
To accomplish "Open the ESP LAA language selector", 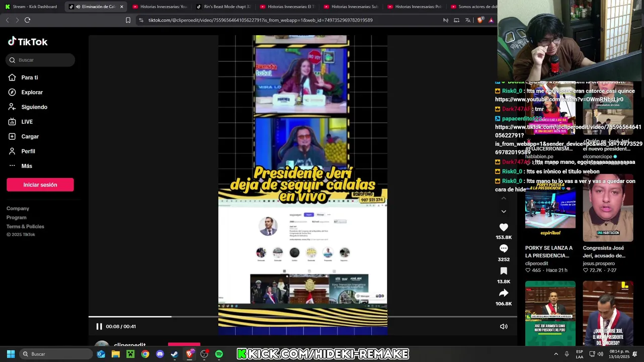I will tap(580, 354).
